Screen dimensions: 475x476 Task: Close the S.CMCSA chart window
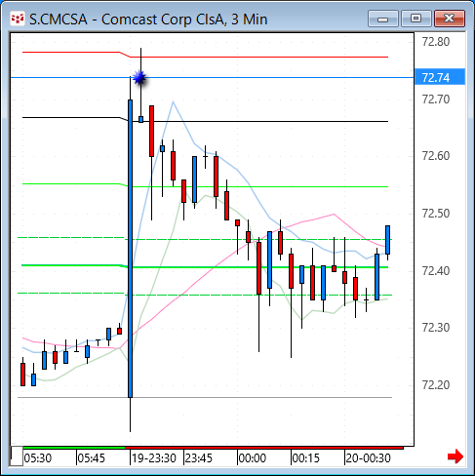click(450, 19)
